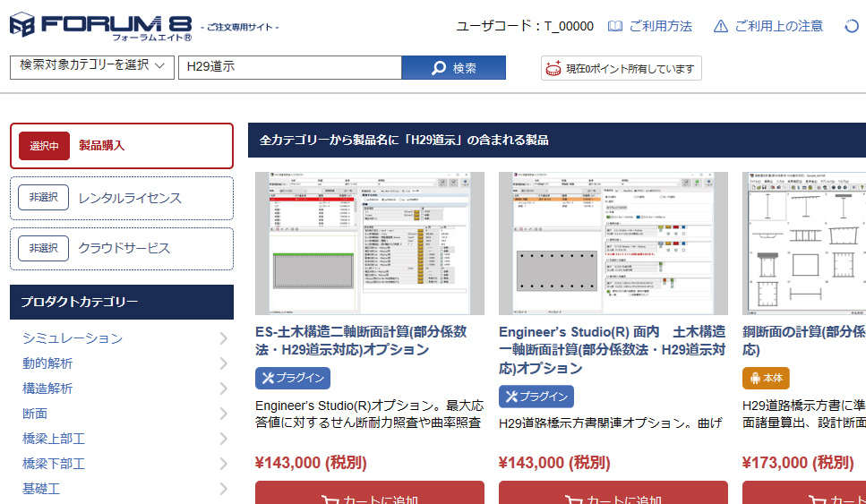Click orange 本体 tag under 鋼断面の計算
This screenshot has height=504, width=866.
pos(766,378)
